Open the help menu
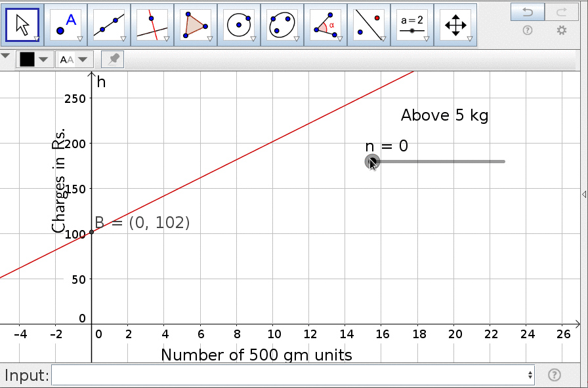Viewport: 588px width, 388px height. [527, 31]
